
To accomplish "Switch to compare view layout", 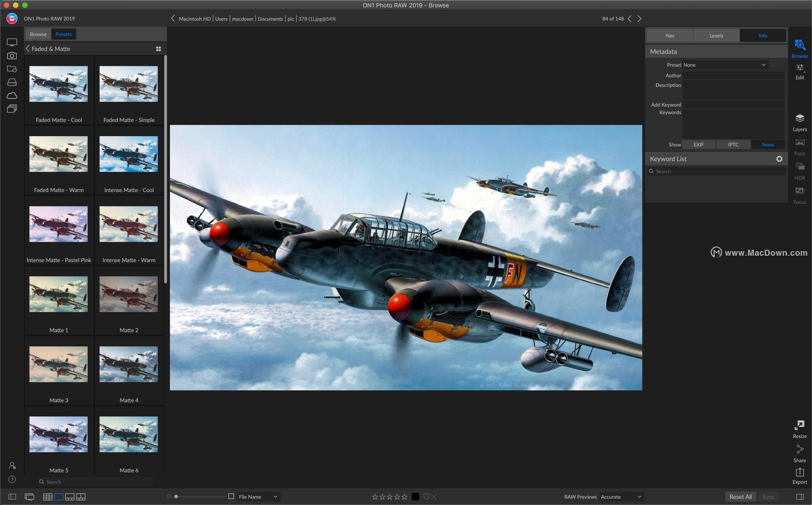I will (x=81, y=497).
